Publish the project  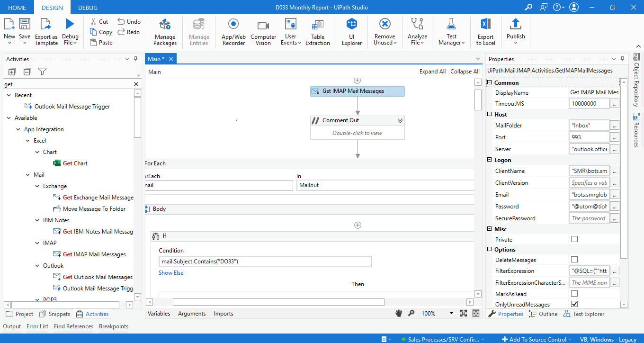pos(516,32)
